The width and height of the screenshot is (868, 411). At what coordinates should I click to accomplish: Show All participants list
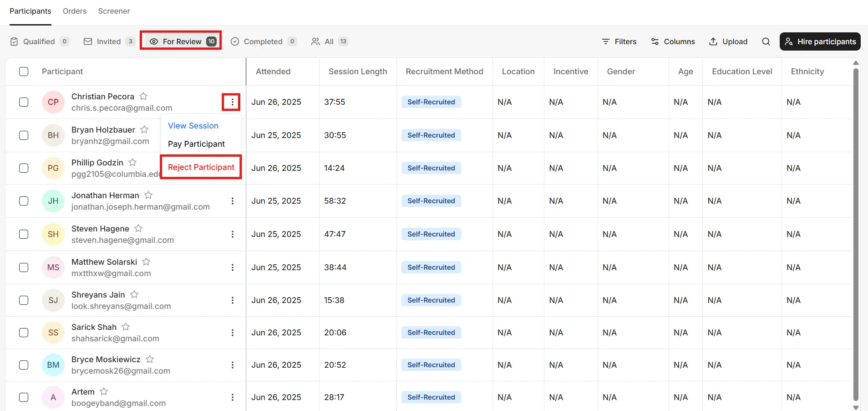tap(330, 41)
